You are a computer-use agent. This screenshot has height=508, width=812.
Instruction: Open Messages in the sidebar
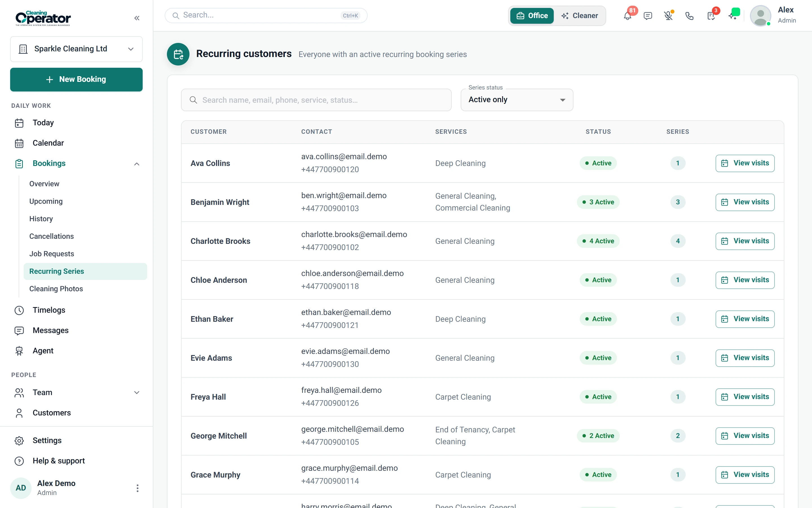click(x=76, y=330)
